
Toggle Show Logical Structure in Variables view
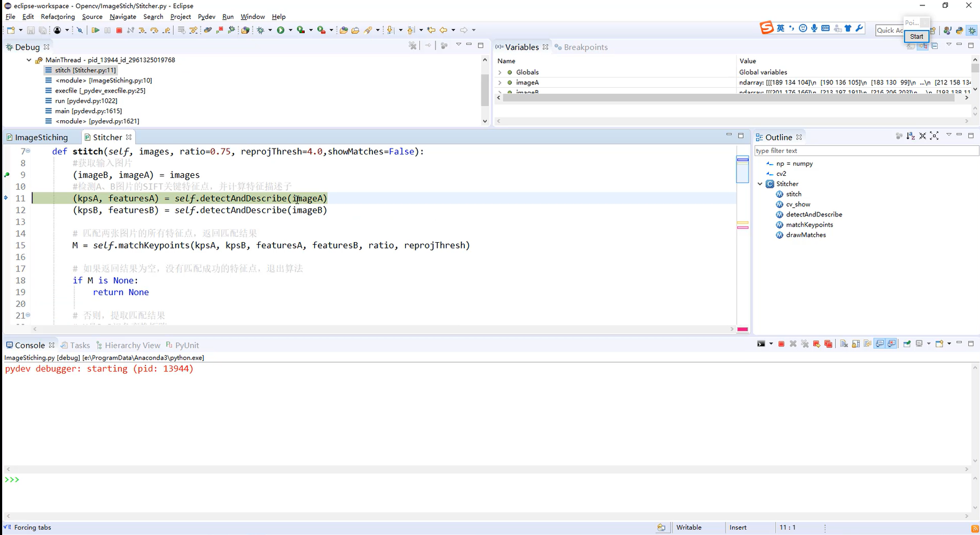coord(923,46)
